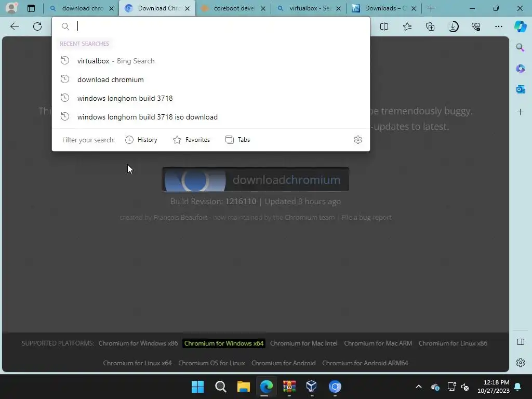This screenshot has width=532, height=399.
Task: Select 'Chromium for Windows x64' platform
Action: coord(224,343)
